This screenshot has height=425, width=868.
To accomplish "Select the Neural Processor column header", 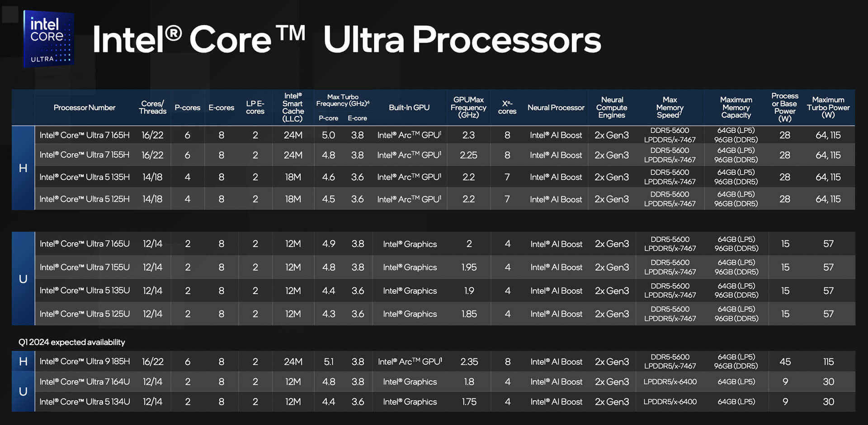I will 556,108.
